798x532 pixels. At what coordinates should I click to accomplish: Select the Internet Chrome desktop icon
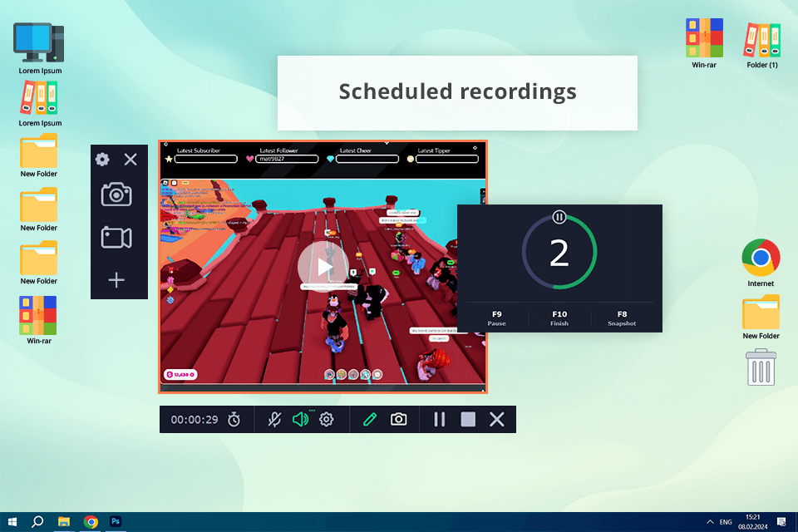pyautogui.click(x=761, y=263)
